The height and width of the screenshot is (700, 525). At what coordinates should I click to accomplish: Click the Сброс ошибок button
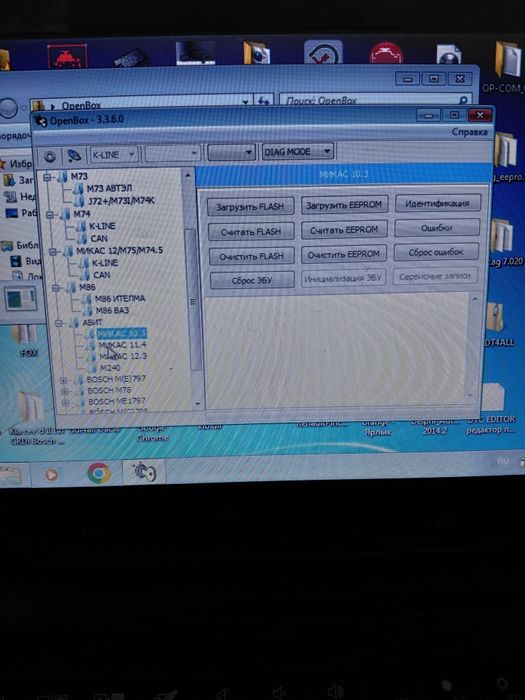click(x=436, y=252)
